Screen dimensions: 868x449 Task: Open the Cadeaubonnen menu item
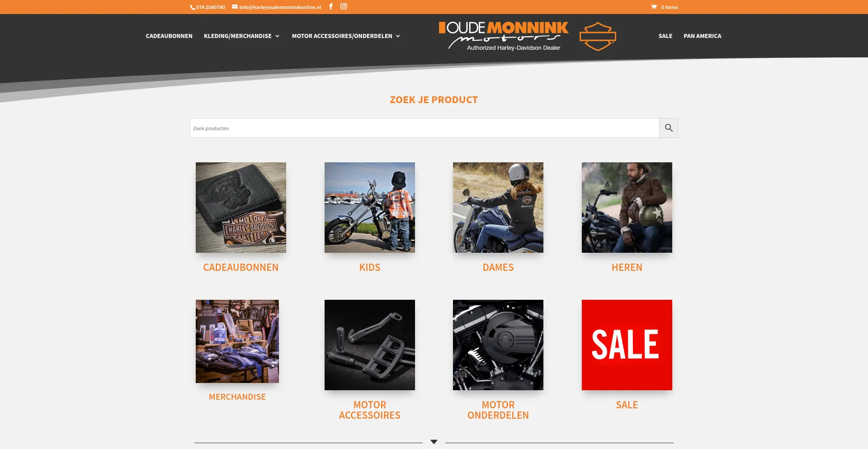[169, 36]
